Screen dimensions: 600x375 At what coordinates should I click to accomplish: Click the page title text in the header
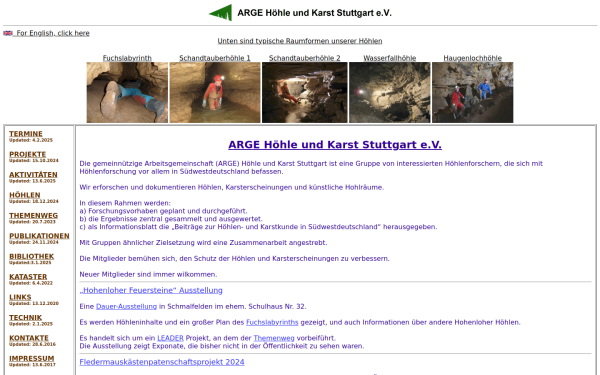314,13
